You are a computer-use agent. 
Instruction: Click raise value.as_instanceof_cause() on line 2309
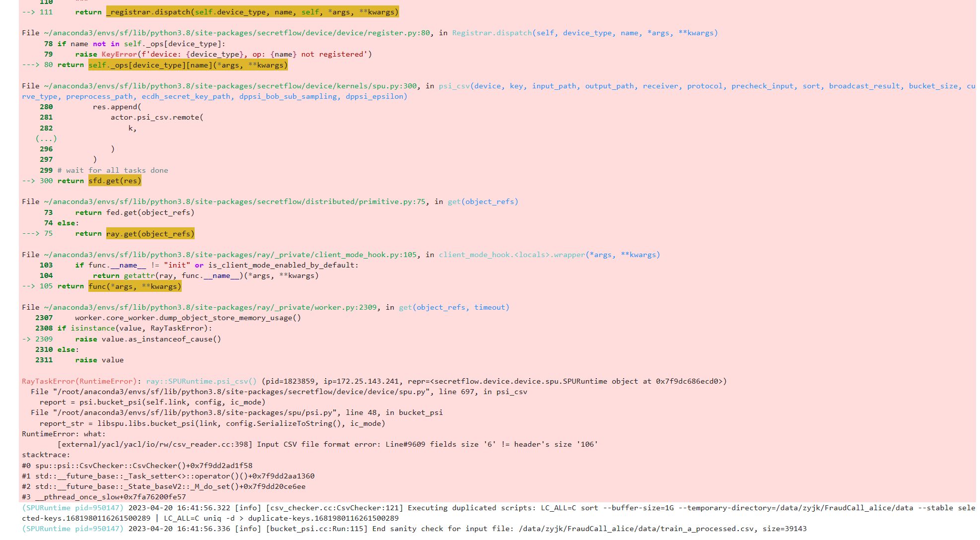point(148,339)
